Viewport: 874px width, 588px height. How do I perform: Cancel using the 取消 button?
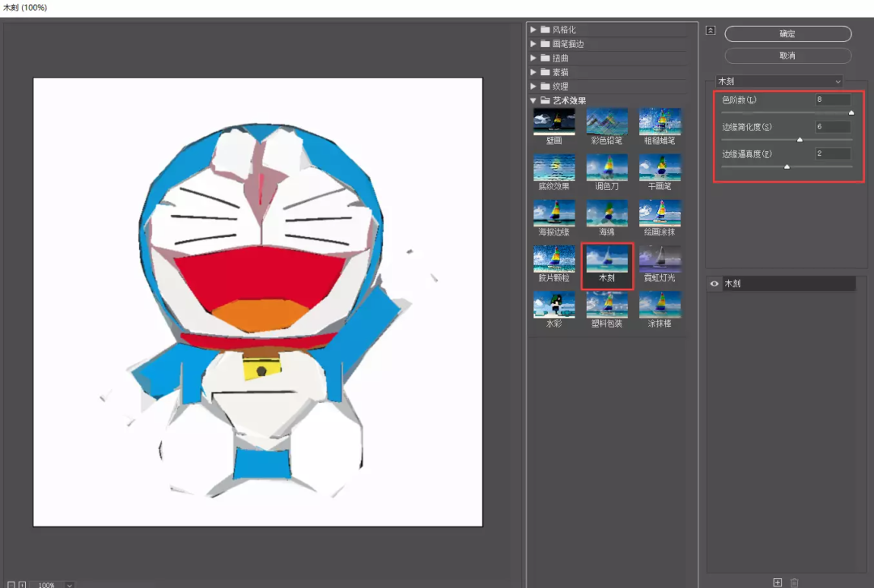787,56
